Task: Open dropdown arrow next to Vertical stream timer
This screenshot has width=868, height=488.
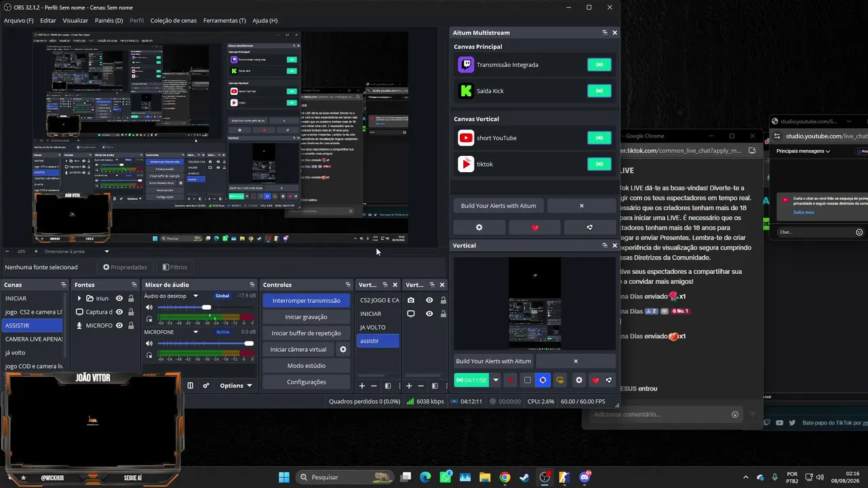Action: click(496, 380)
